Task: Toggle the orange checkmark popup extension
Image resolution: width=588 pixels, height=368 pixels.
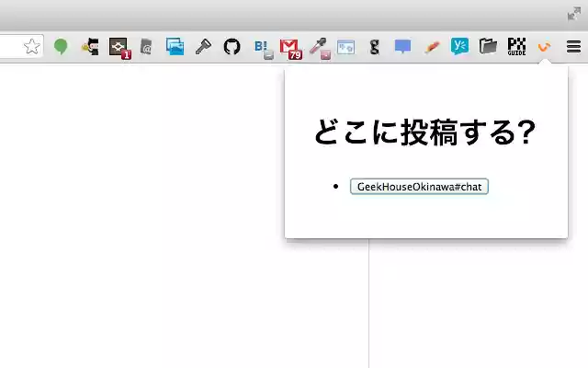Action: pyautogui.click(x=544, y=47)
